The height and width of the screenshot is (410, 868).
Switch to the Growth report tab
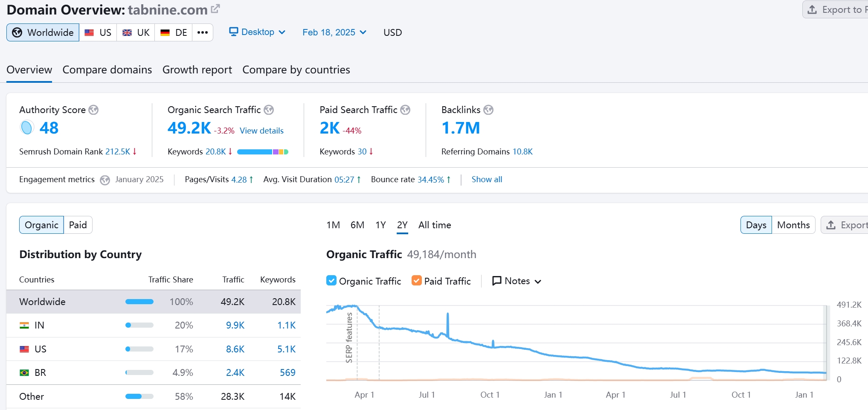[197, 70]
